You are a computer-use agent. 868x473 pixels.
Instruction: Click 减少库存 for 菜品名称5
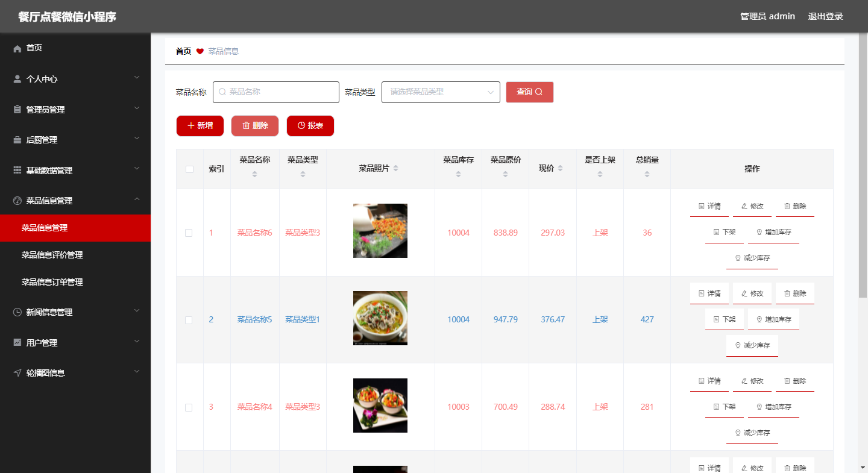click(x=752, y=345)
